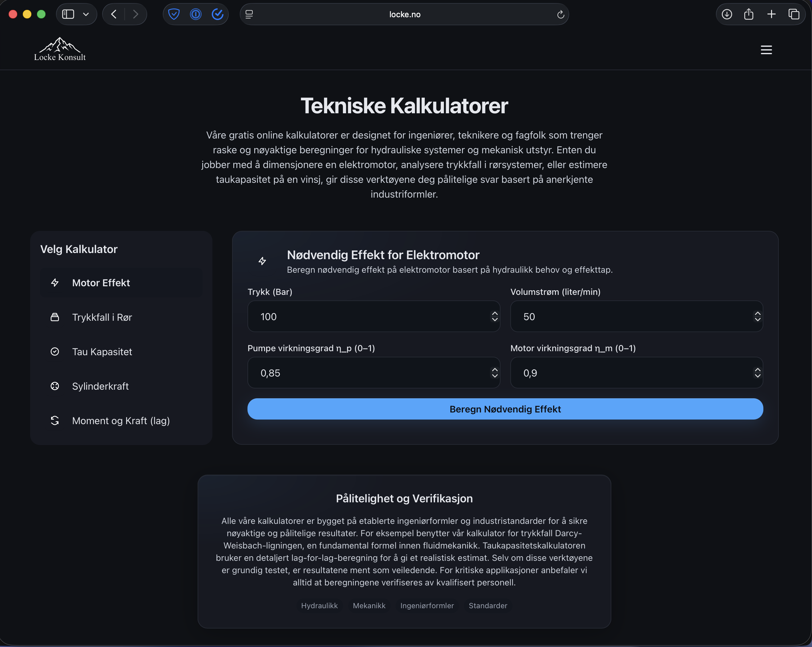Expand the sidebar tab group chevron
The width and height of the screenshot is (812, 647).
pyautogui.click(x=86, y=14)
